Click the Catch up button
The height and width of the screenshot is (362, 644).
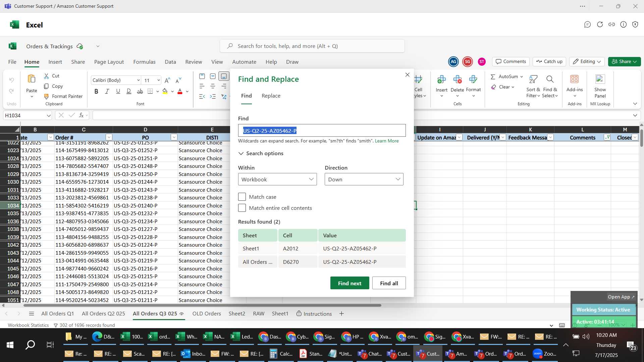point(549,62)
